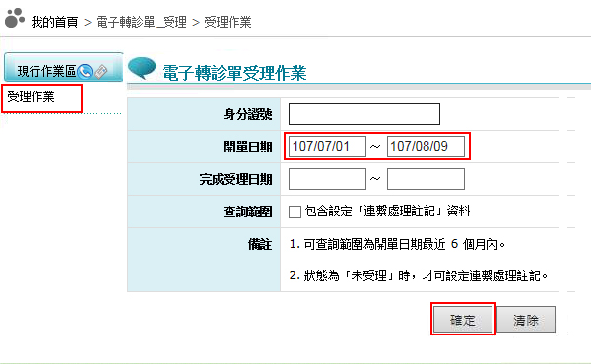591x364 pixels.
Task: Click the ticket icon on 現行作業區 tab
Action: [x=100, y=71]
